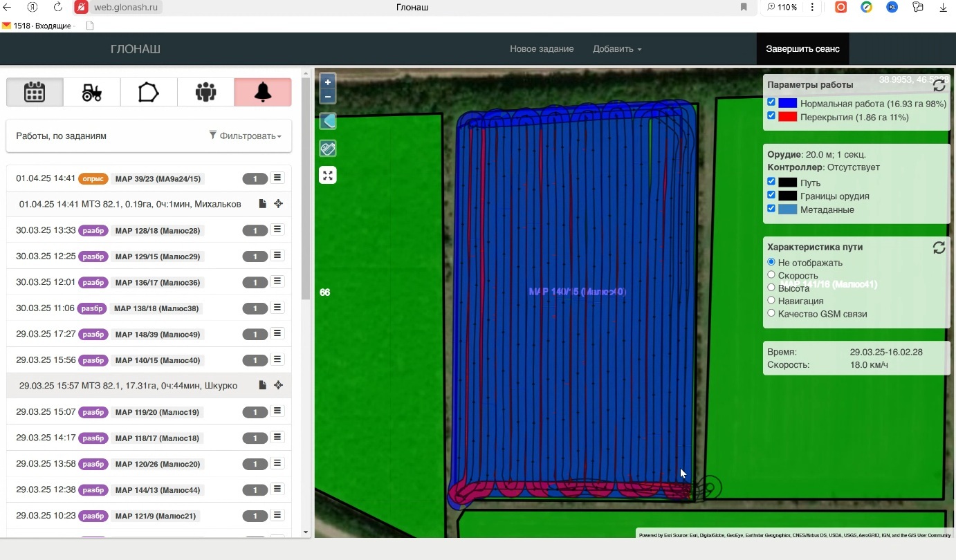Open list menu for MAP 120/26 row

click(277, 463)
